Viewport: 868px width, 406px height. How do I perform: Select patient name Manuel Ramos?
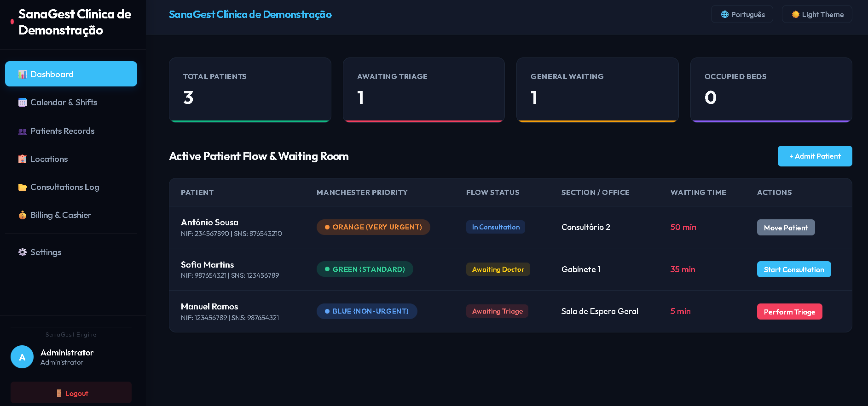pos(209,307)
